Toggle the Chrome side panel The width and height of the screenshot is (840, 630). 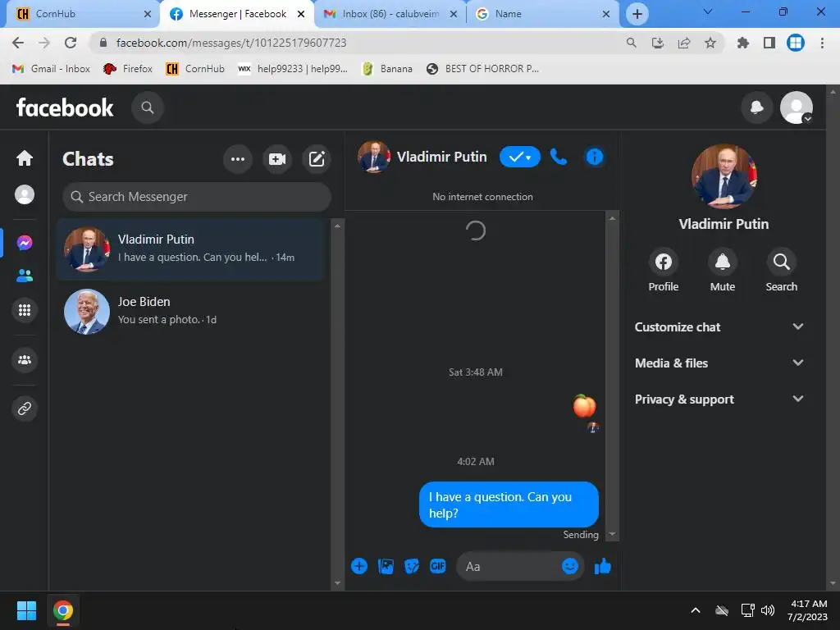tap(769, 43)
